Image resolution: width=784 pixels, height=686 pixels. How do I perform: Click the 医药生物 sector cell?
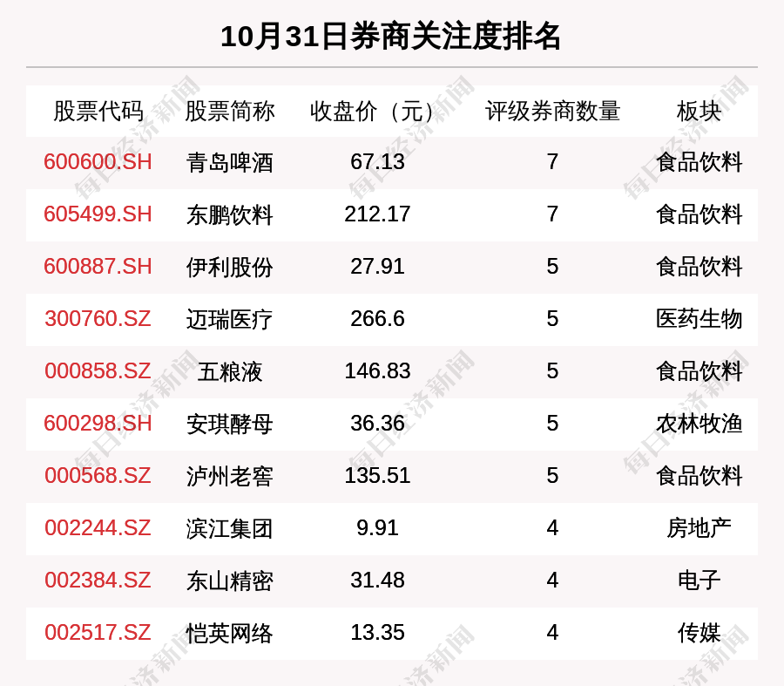pos(699,319)
